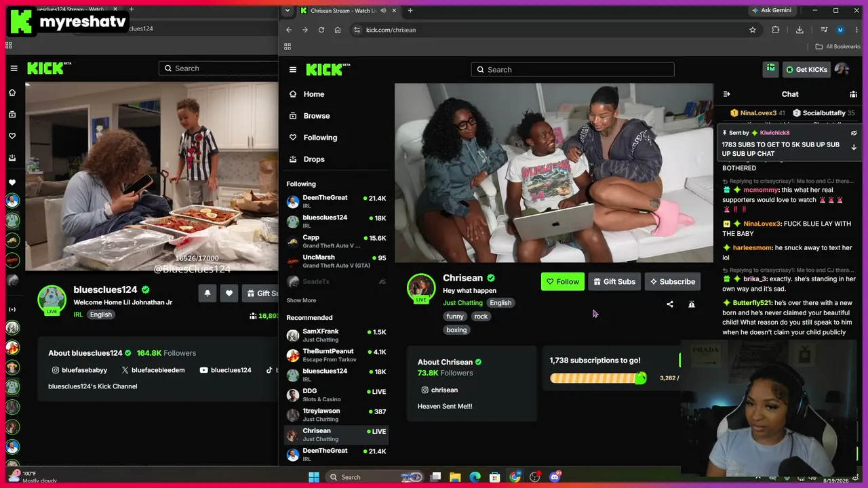The width and height of the screenshot is (868, 488).
Task: Click Following heart icon in blueclues124 sidebar
Action: click(x=12, y=136)
